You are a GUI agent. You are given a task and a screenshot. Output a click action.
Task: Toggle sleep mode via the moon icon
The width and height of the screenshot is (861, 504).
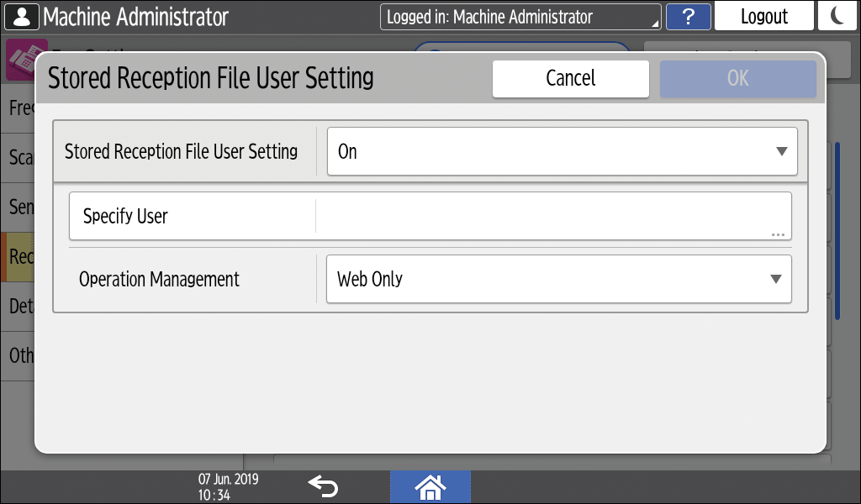tap(837, 17)
